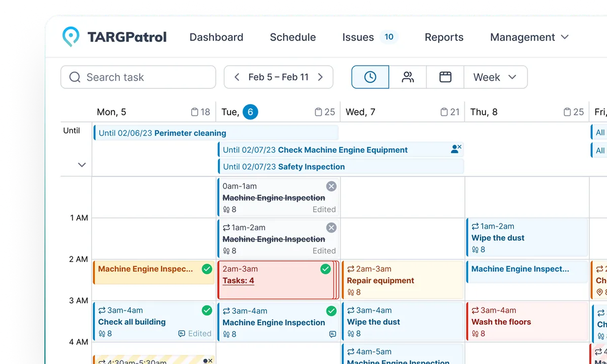Open the Schedule tab
Screen dimensions: 607x364
292,37
